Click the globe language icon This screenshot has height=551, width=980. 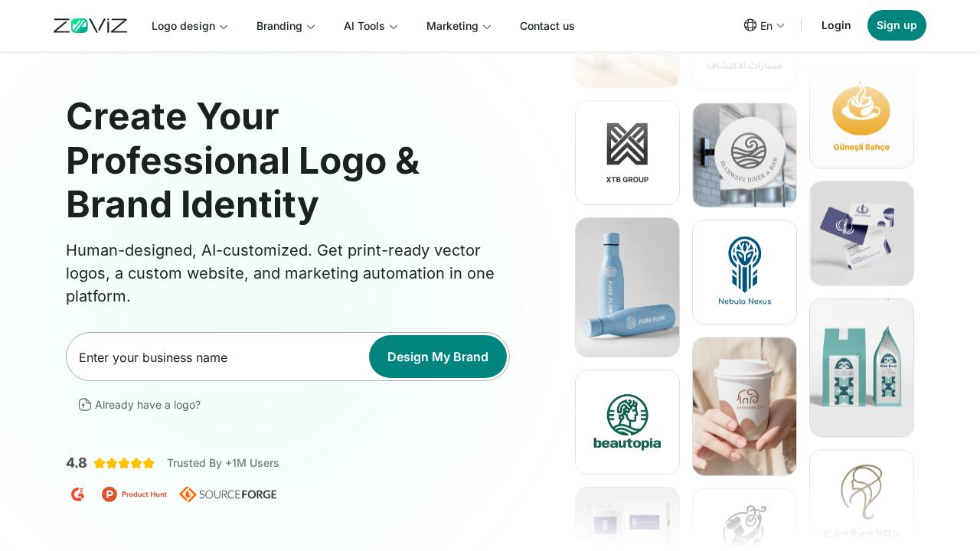click(750, 25)
